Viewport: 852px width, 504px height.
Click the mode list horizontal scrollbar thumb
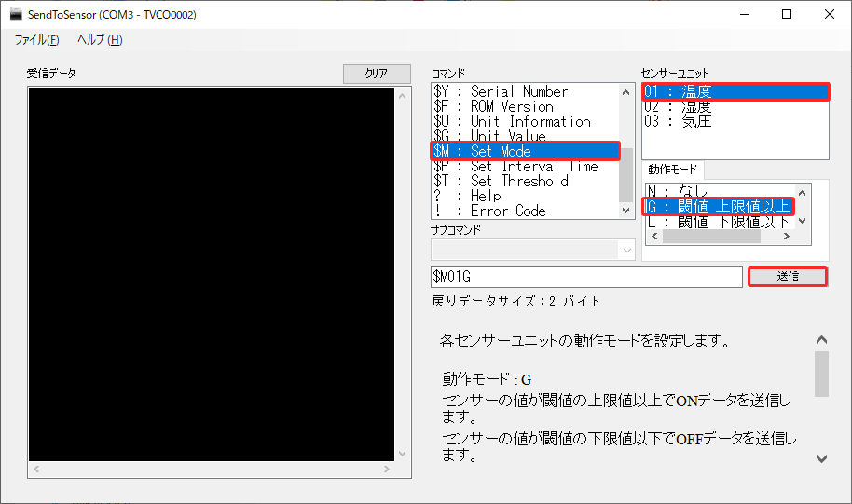point(712,237)
